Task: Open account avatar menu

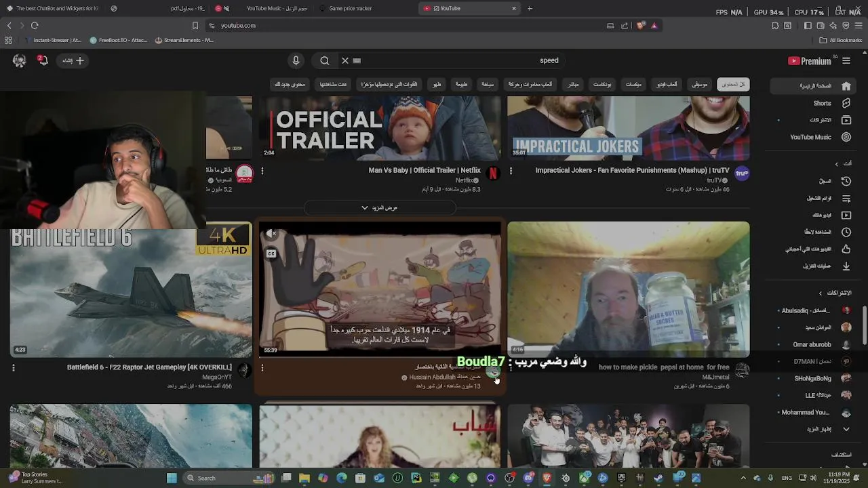Action: 19,60
